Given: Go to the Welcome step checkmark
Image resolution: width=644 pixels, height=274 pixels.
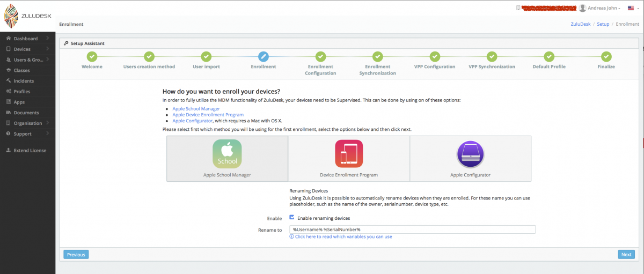Looking at the screenshot, I should click(92, 56).
